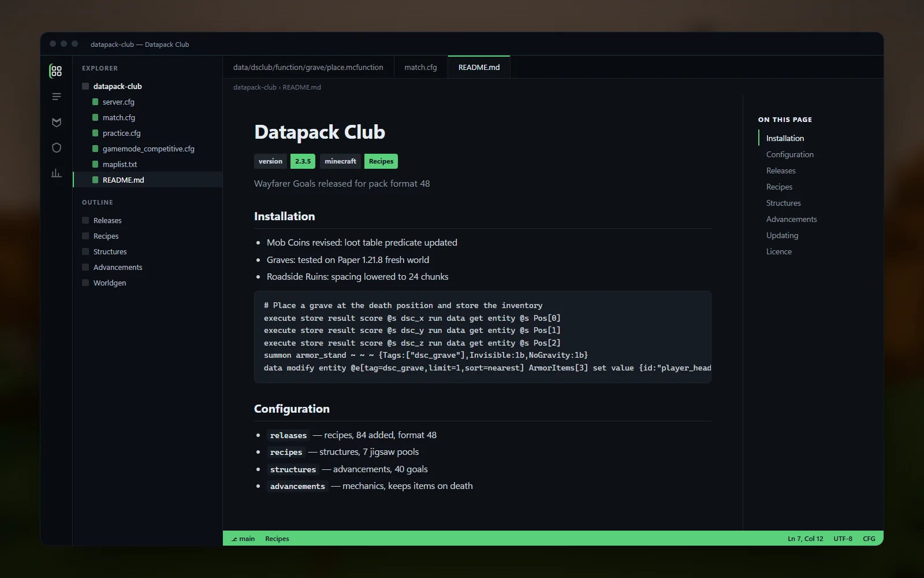
Task: Collapse the EXPLORER section header
Action: coord(100,68)
